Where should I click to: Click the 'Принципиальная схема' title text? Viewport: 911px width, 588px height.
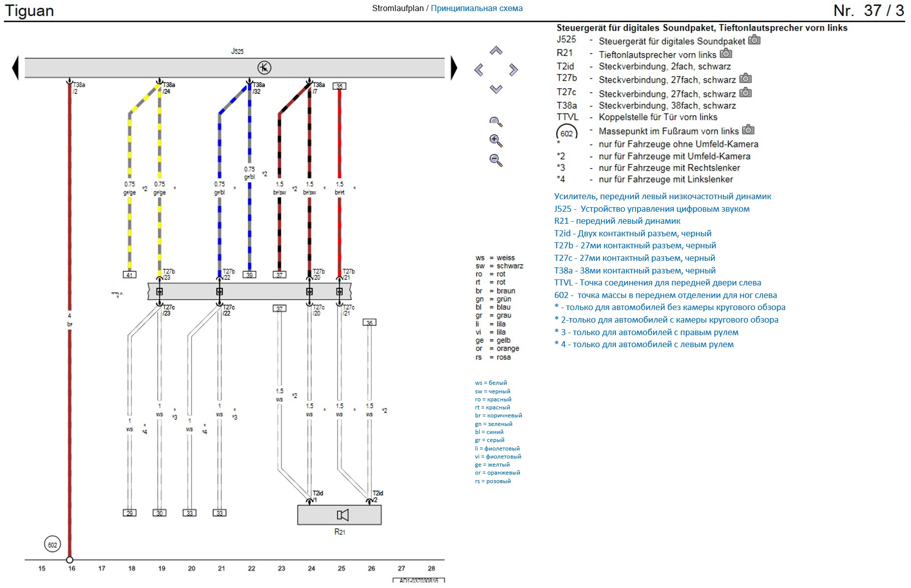point(477,8)
